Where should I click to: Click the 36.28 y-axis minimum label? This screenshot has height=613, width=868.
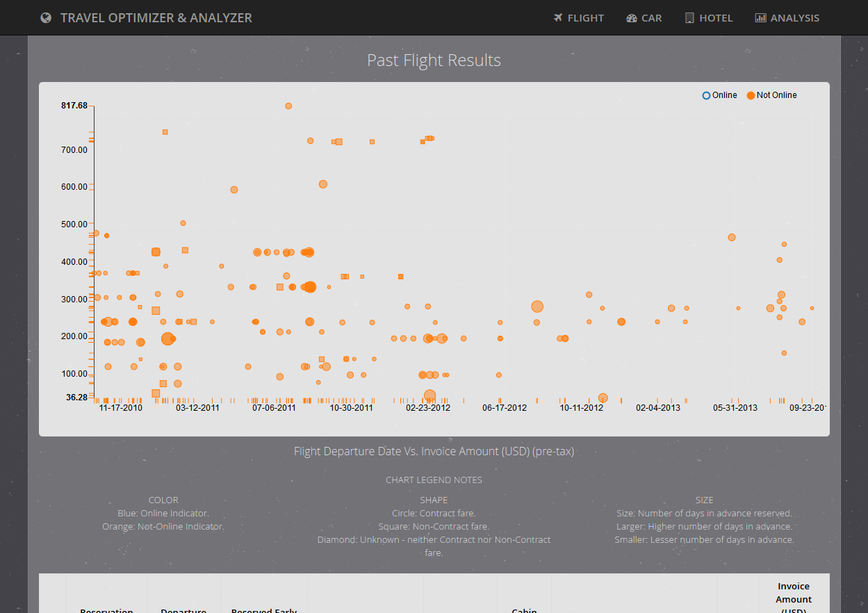(x=77, y=398)
